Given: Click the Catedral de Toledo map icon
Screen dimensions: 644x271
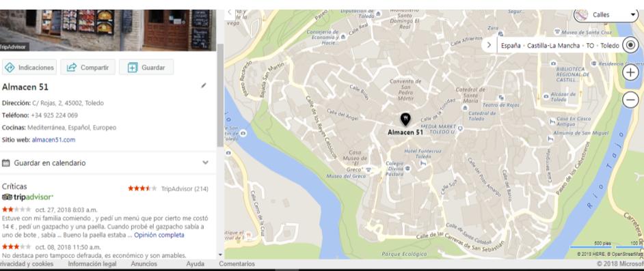Looking at the screenshot, I should pos(464,107).
